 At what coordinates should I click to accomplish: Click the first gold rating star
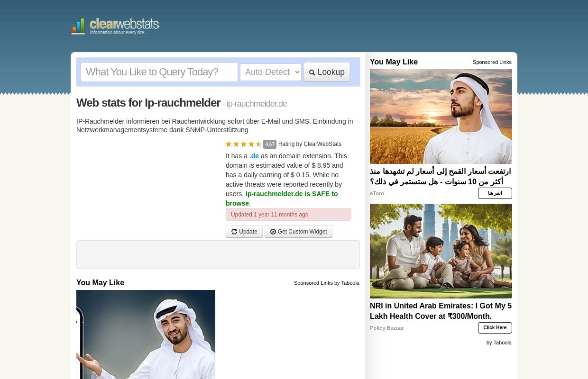tap(229, 144)
